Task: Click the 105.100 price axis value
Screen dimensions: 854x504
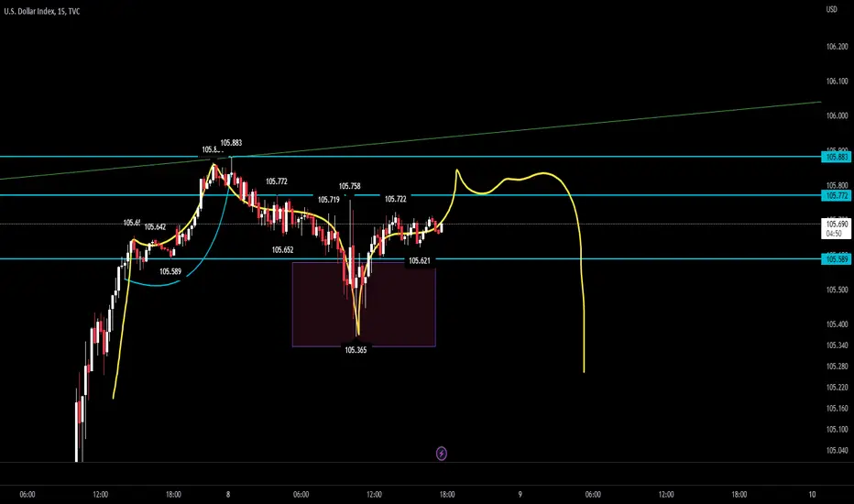Action: tap(838, 430)
